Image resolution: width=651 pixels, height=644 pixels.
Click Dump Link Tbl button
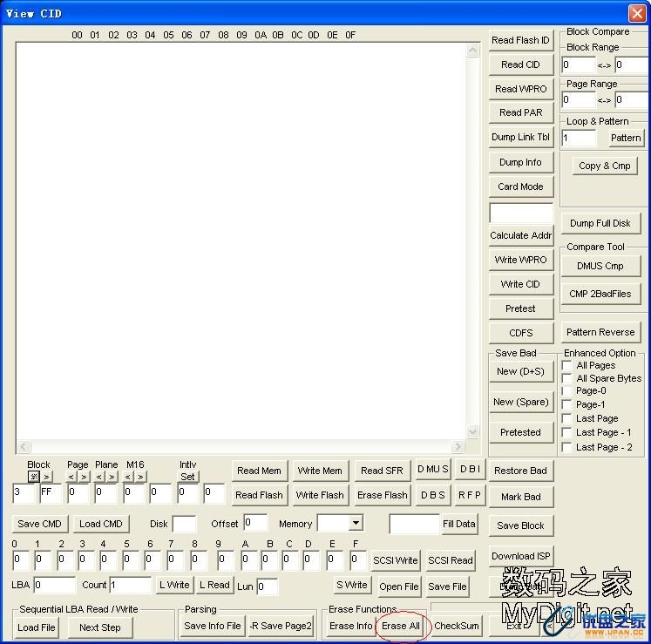(x=520, y=137)
